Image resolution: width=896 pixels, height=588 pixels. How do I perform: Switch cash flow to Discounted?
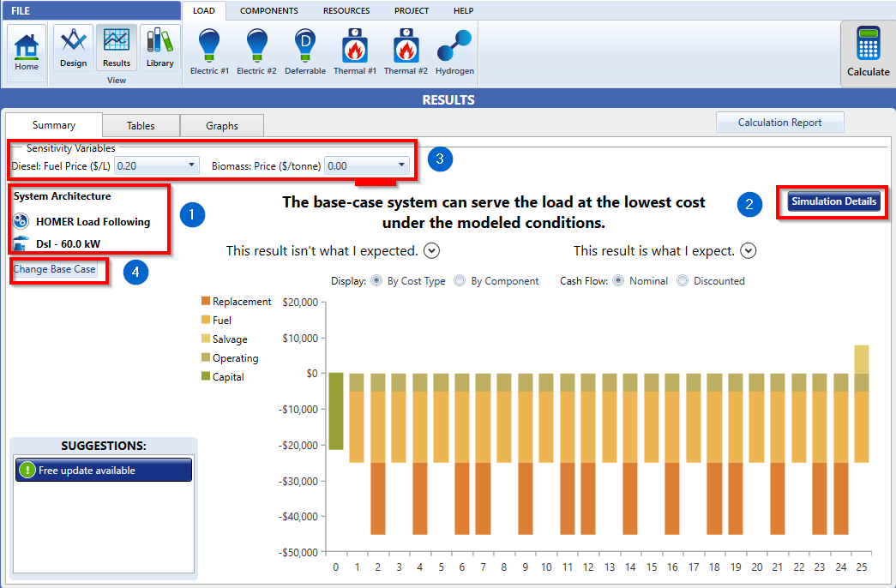pos(682,281)
